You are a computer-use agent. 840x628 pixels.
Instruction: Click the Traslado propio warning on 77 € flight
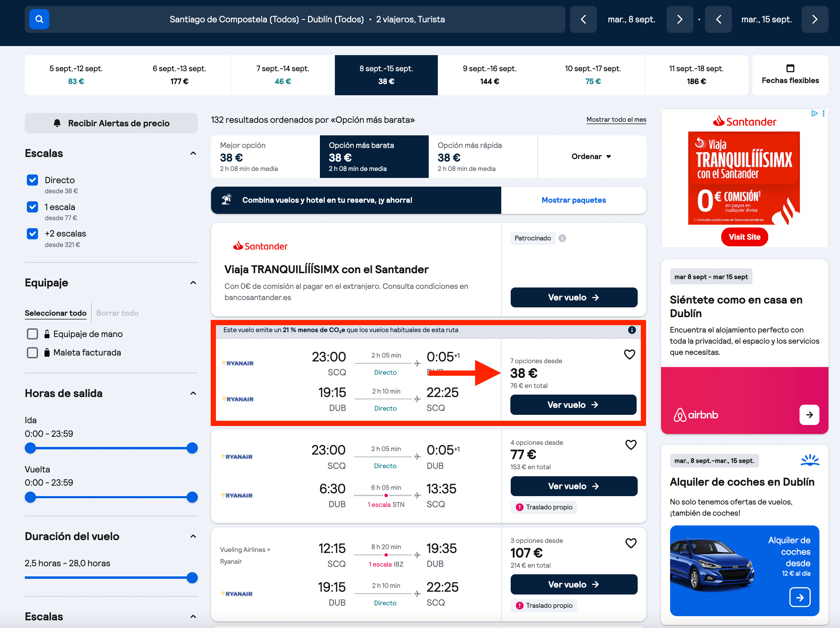(544, 507)
